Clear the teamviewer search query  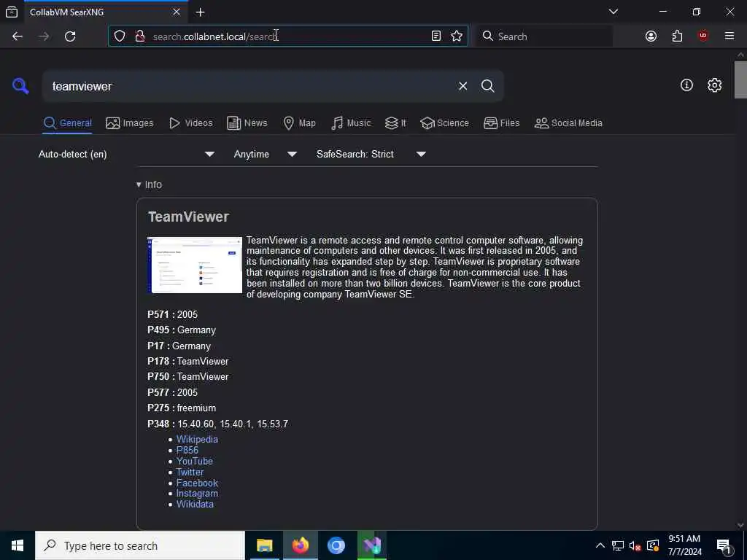click(462, 86)
